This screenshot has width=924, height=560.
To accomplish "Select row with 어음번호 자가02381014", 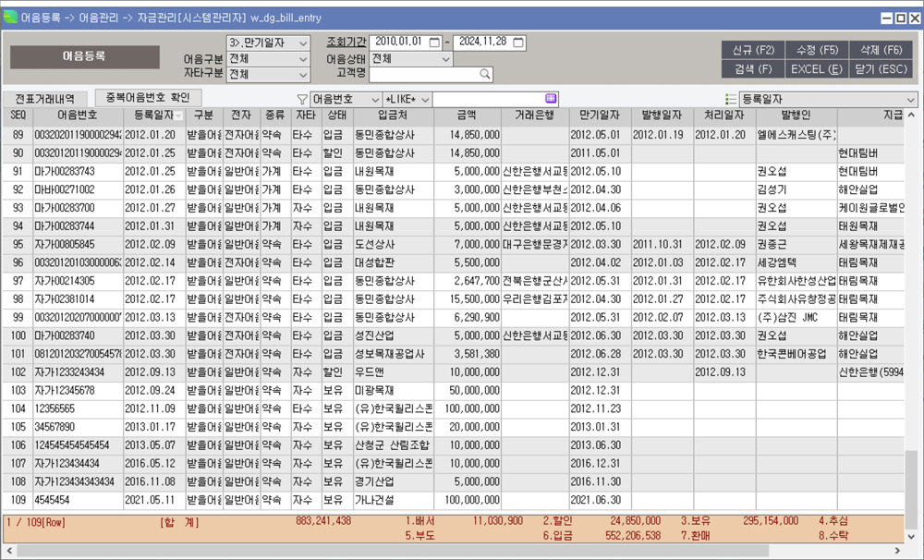I will click(453, 299).
